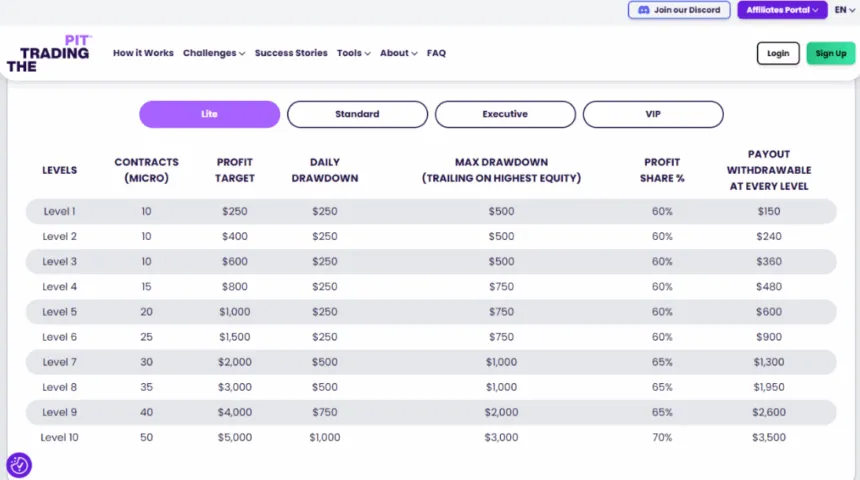
Task: Open Success Stories page
Action: tap(291, 53)
